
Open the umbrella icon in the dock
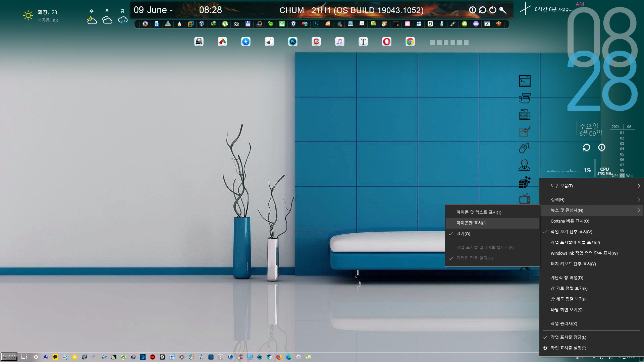coord(222,42)
